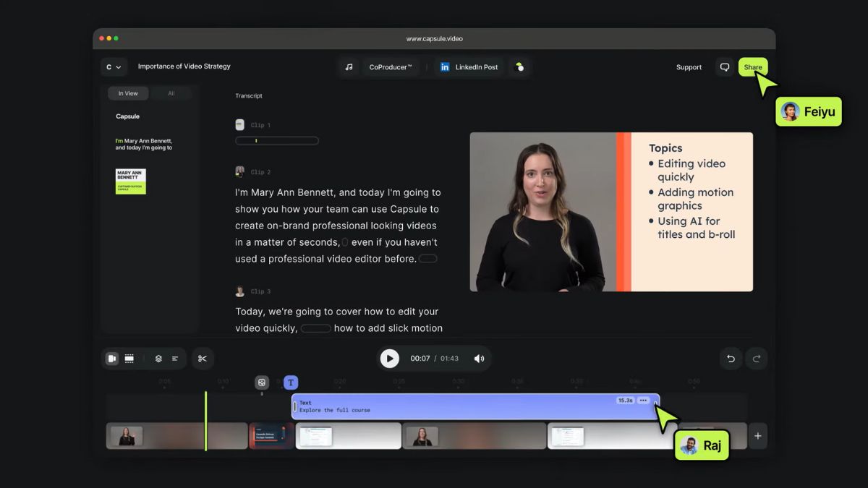Click the Clip 3 label
Screen dimensions: 868x488
tap(260, 291)
